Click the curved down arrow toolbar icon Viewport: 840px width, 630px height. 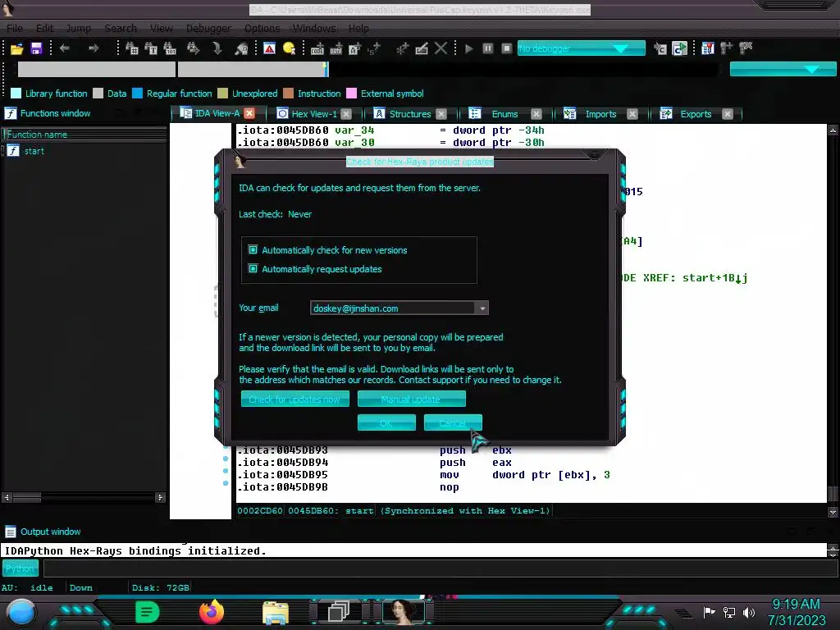217,48
